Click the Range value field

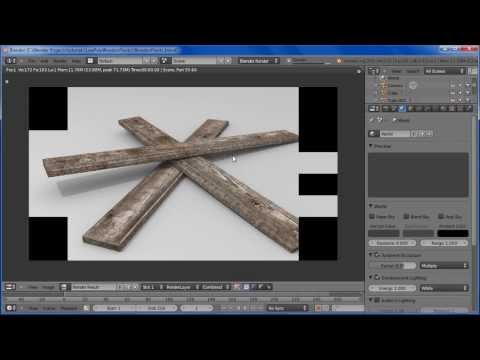(x=444, y=243)
